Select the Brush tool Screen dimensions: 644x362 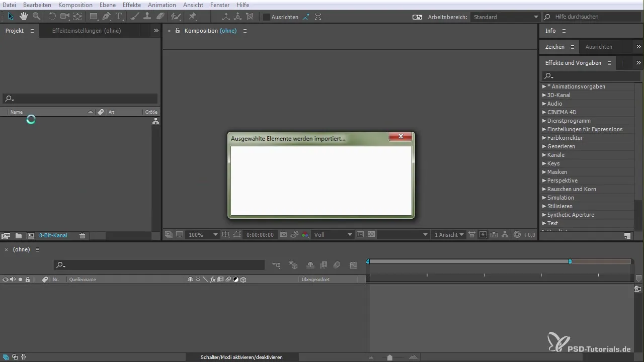tap(134, 17)
